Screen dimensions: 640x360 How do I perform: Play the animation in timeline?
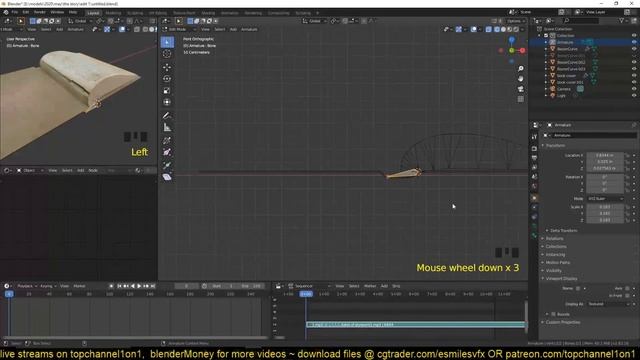139,286
